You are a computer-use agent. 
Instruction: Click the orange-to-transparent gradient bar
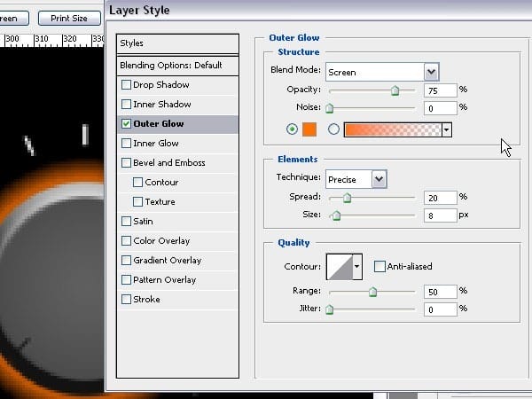pyautogui.click(x=393, y=130)
